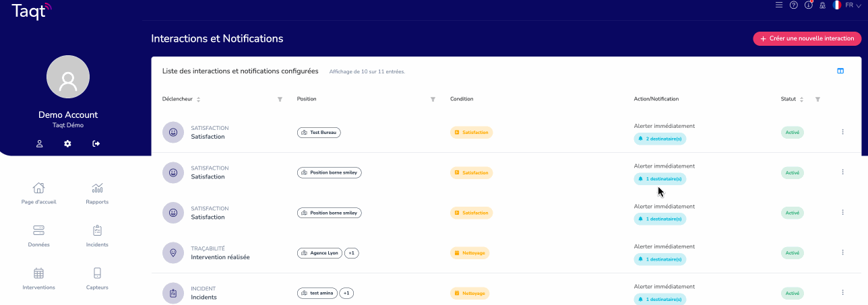
Task: Open three-dot menu for test amina row
Action: [842, 292]
